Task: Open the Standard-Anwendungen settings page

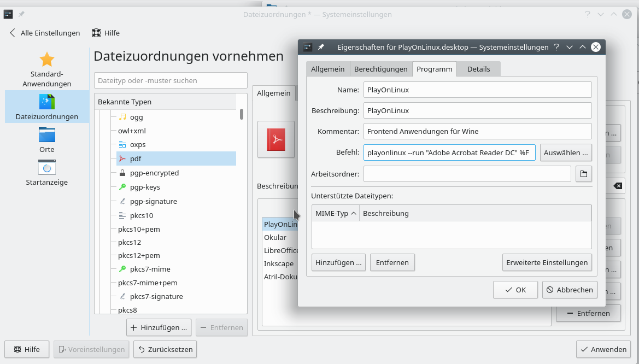Action: pyautogui.click(x=46, y=68)
